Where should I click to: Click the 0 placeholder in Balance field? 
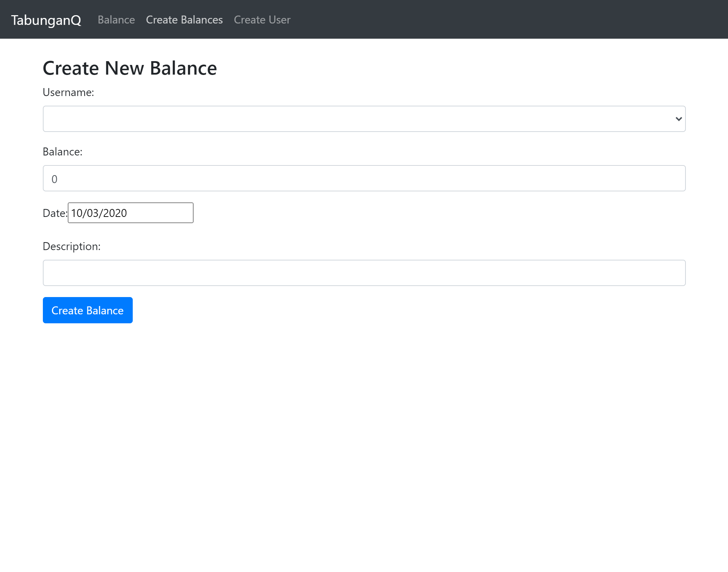click(x=54, y=179)
